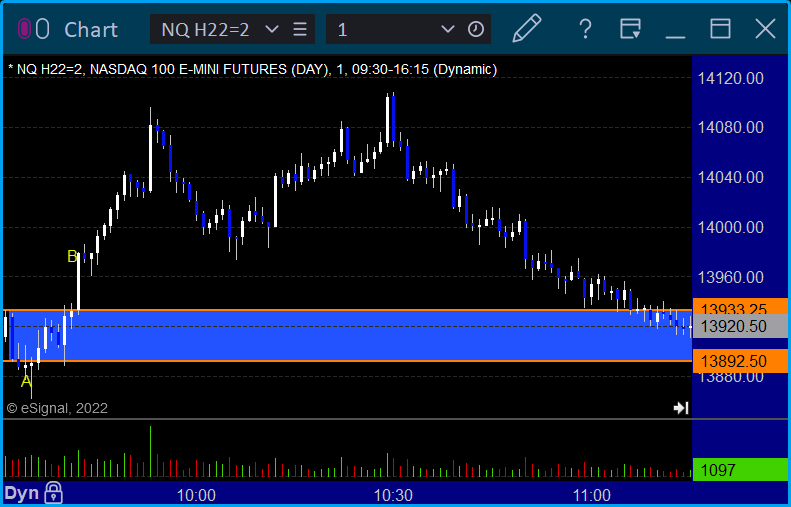Image resolution: width=791 pixels, height=507 pixels.
Task: Click the 13960.00 price axis label
Action: click(x=730, y=277)
